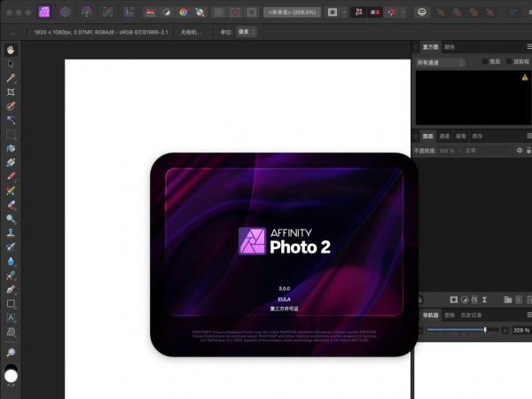Switch to the Liquify persona
The image size is (532, 399).
click(x=65, y=12)
